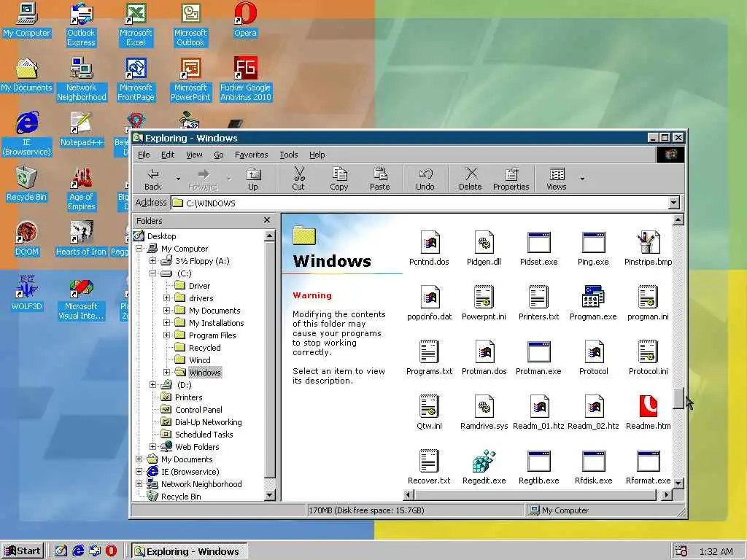Select the Progman.exe file icon
The image size is (747, 560).
(x=593, y=297)
